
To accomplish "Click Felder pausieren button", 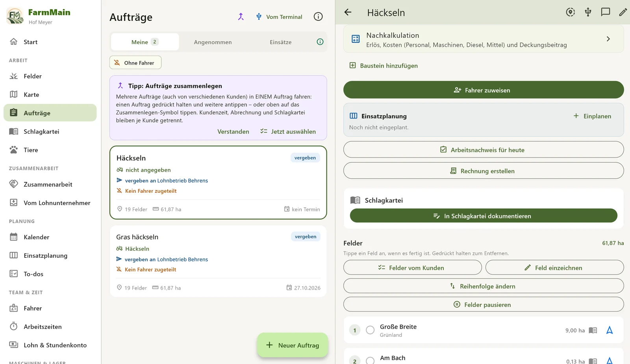I will point(484,305).
